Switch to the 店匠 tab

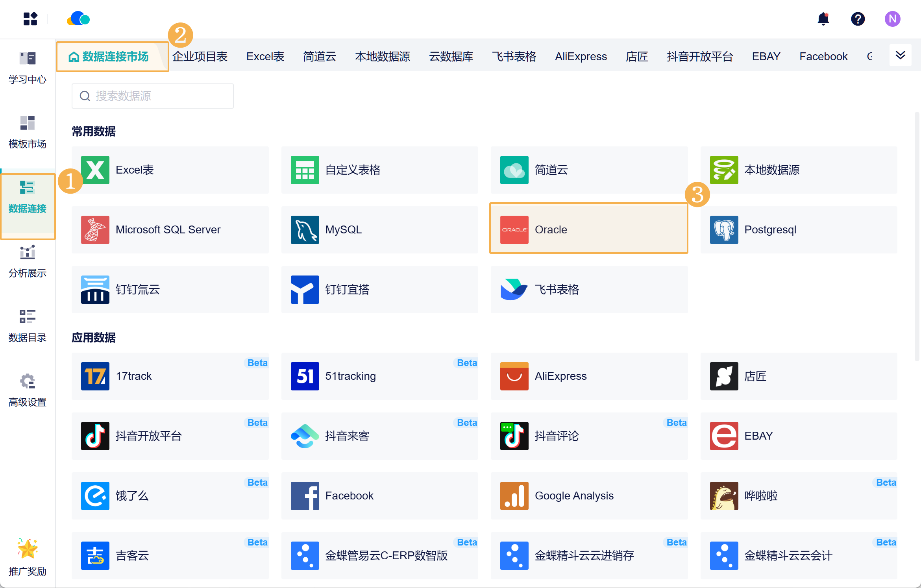coord(637,57)
